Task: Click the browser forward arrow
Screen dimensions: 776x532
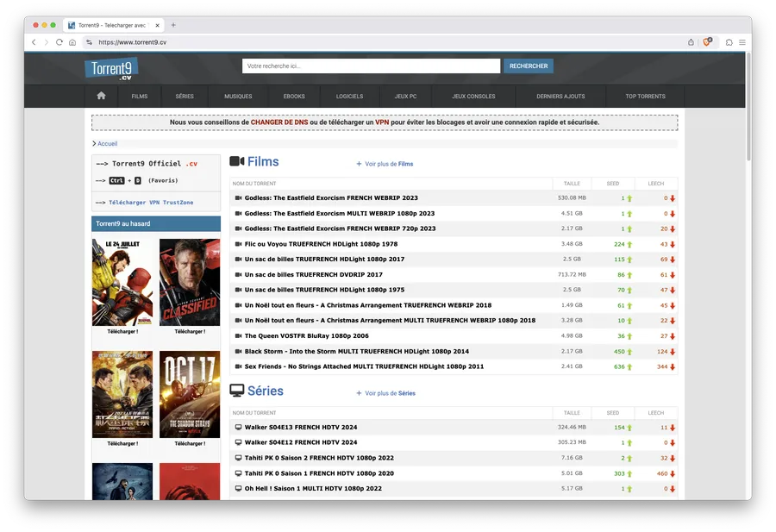Action: point(47,42)
